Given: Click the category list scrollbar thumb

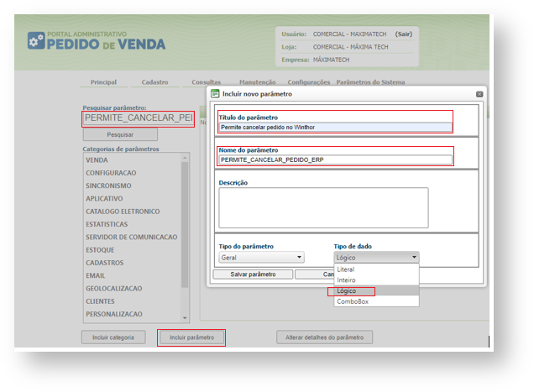Looking at the screenshot, I should [x=185, y=225].
